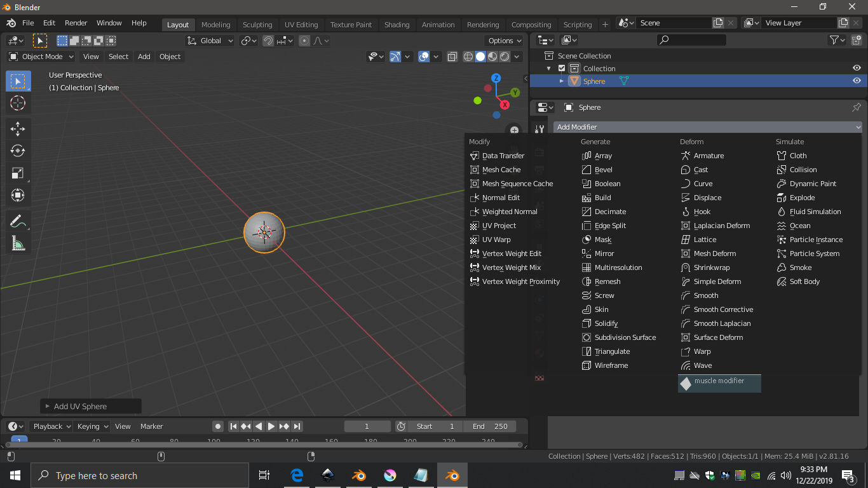Open viewport Options menu
868x488 pixels.
[505, 41]
